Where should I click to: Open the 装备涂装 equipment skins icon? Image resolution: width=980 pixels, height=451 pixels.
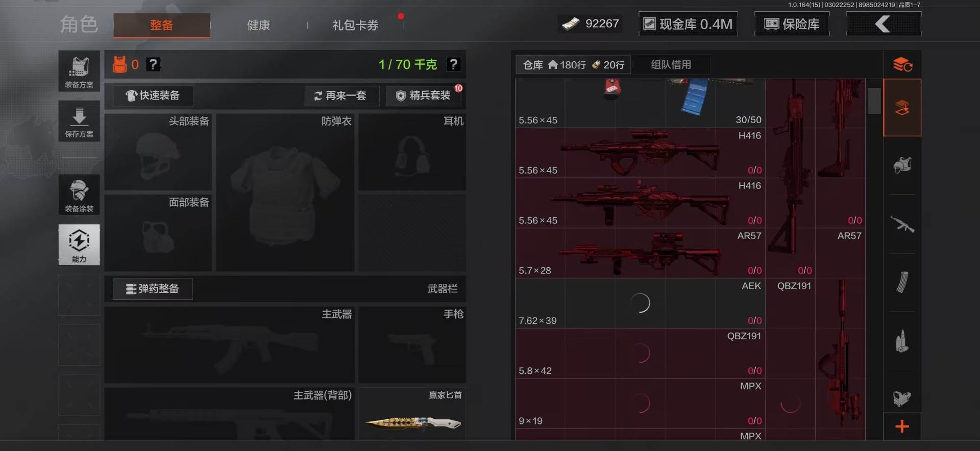point(79,195)
